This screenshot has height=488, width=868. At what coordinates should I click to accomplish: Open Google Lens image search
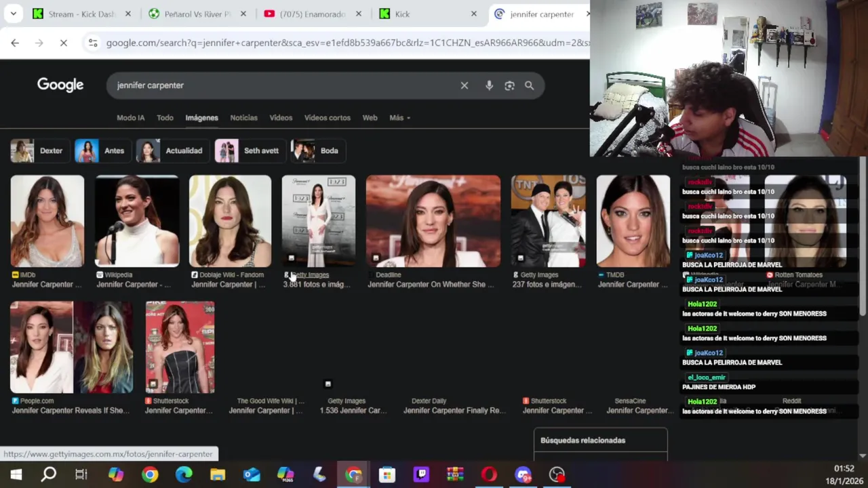pyautogui.click(x=509, y=85)
